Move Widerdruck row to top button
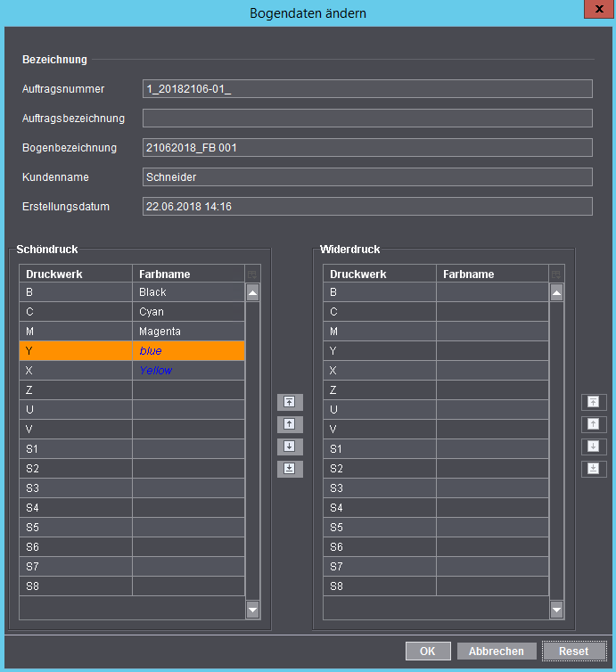This screenshot has width=616, height=672. (594, 402)
